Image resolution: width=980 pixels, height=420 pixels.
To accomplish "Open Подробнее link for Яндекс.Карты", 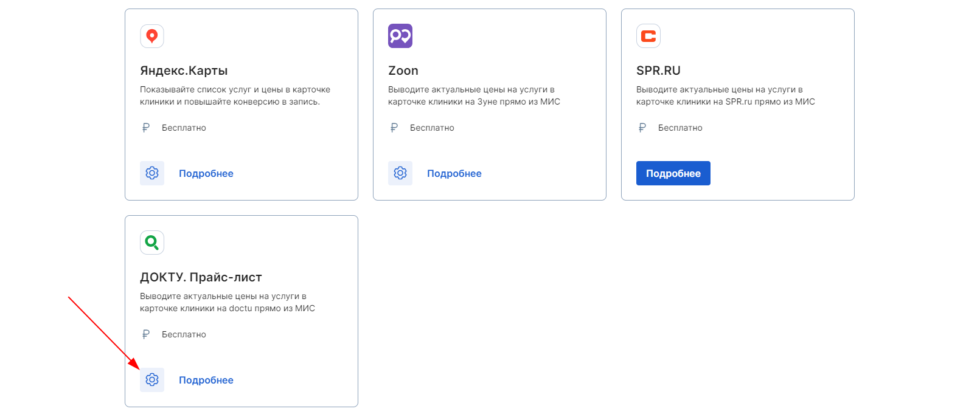I will point(206,173).
